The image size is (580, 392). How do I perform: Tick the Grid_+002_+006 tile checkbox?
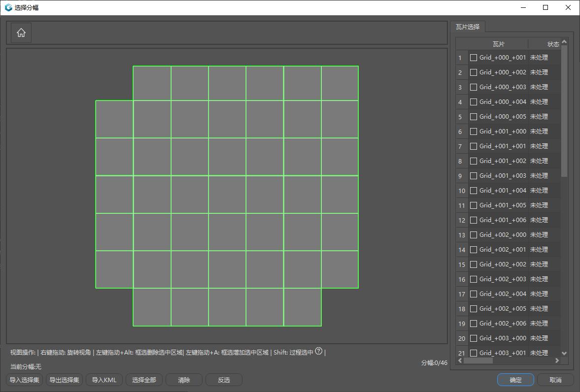[x=474, y=324]
